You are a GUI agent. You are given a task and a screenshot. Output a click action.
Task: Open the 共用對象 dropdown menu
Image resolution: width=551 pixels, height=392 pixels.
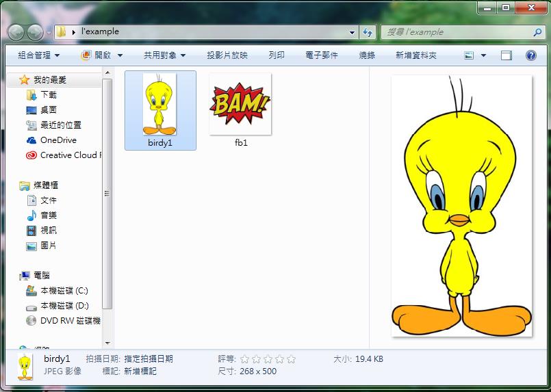point(164,55)
